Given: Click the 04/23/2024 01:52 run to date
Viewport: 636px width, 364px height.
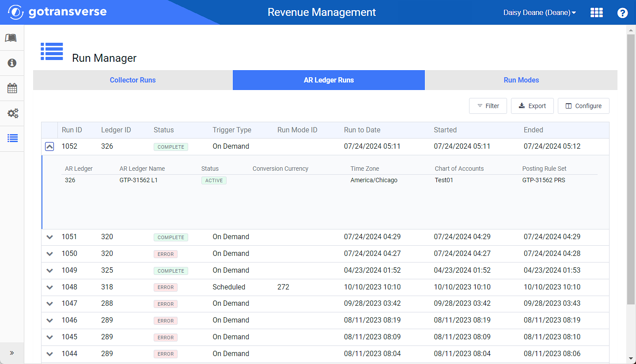Looking at the screenshot, I should [x=372, y=270].
